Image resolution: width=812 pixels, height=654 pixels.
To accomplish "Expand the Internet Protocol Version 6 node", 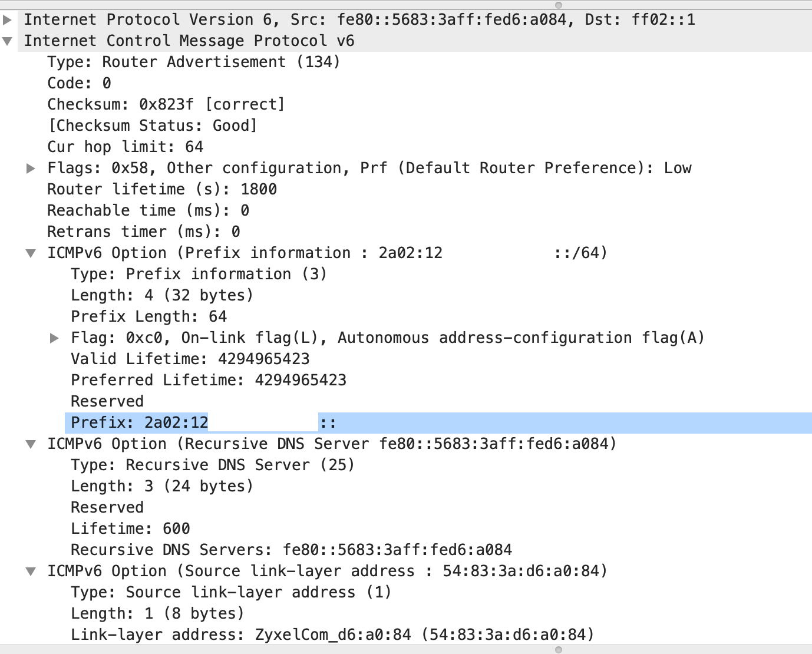I will tap(7, 19).
